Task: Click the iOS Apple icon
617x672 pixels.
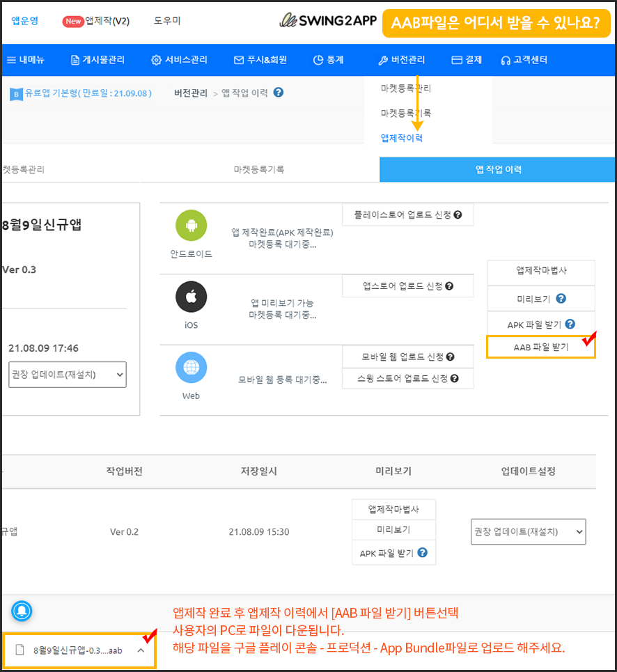Action: [x=191, y=297]
